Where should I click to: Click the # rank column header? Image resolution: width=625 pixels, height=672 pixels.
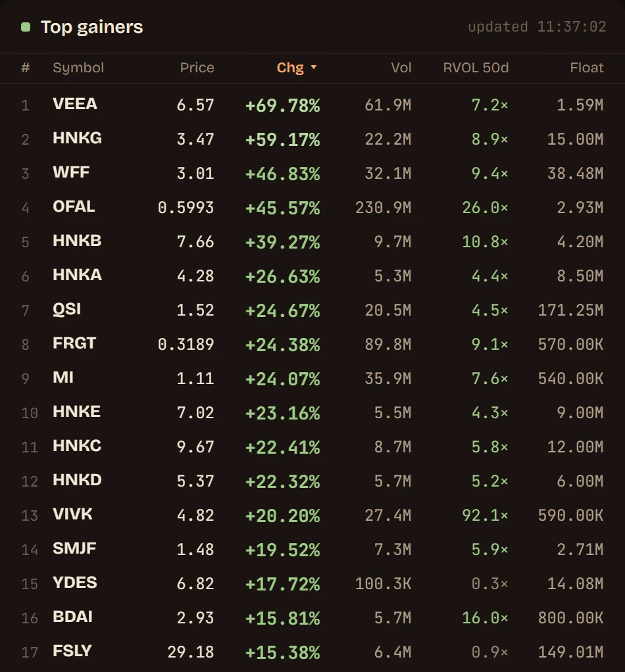[x=26, y=68]
